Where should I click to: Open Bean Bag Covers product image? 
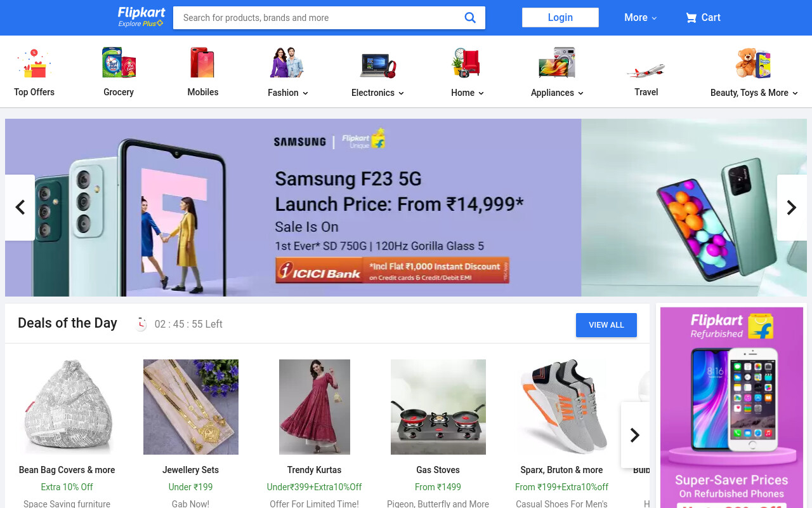(67, 407)
